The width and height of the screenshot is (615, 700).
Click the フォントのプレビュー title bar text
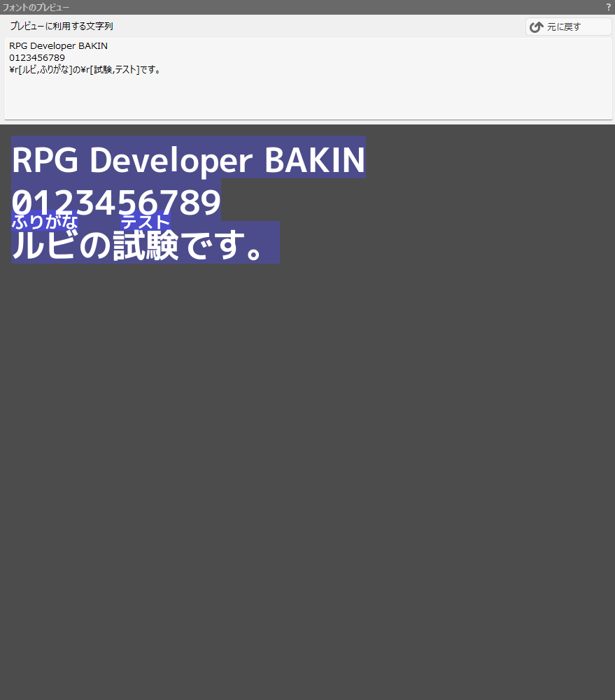tap(36, 7)
